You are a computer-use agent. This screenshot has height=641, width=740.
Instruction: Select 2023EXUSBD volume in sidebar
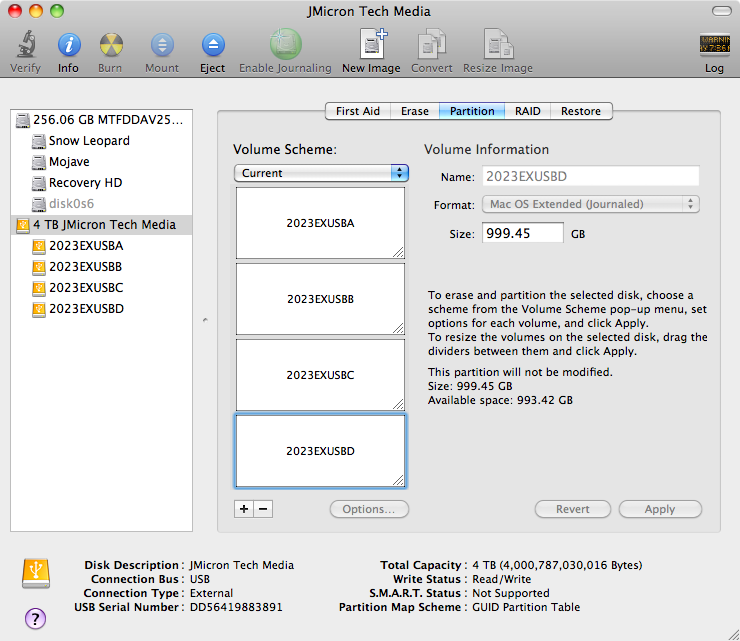(101, 309)
